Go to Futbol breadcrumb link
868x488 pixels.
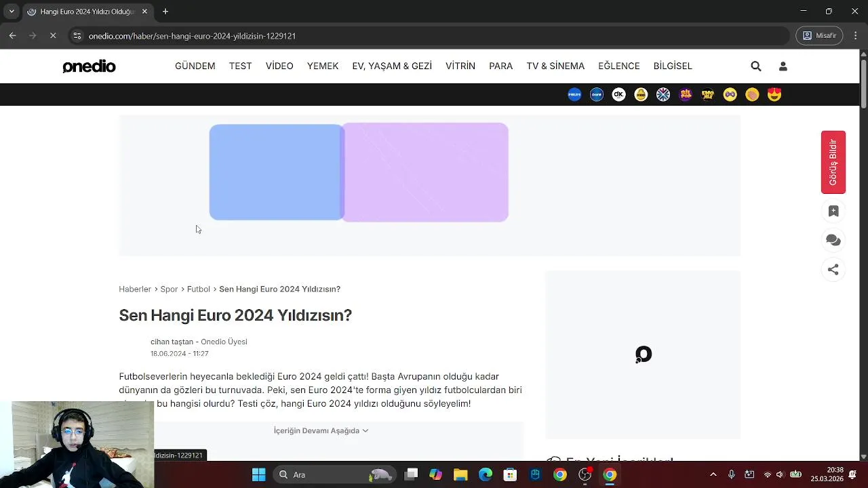[199, 289]
